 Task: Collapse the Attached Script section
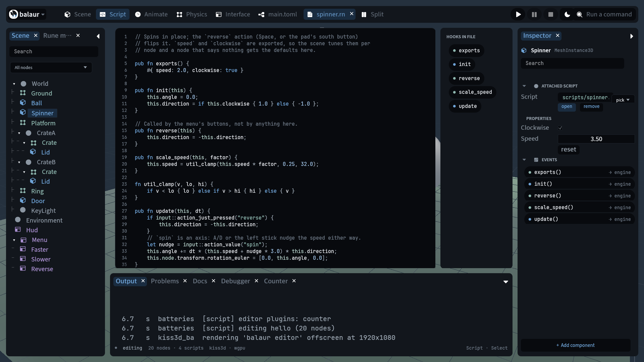point(524,86)
